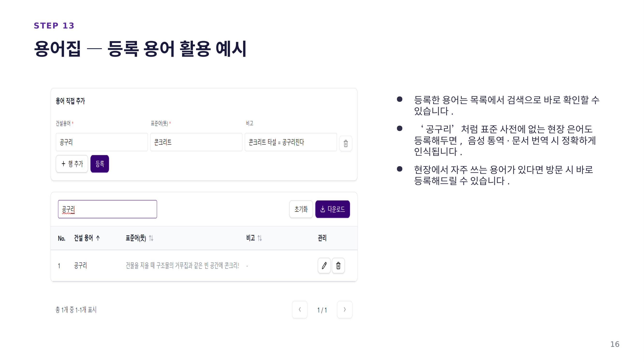Click the 관리 column header
The image size is (644, 362).
(322, 238)
